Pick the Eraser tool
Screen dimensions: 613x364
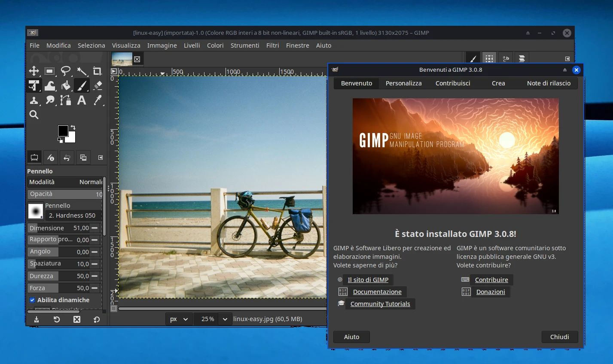[x=98, y=85]
